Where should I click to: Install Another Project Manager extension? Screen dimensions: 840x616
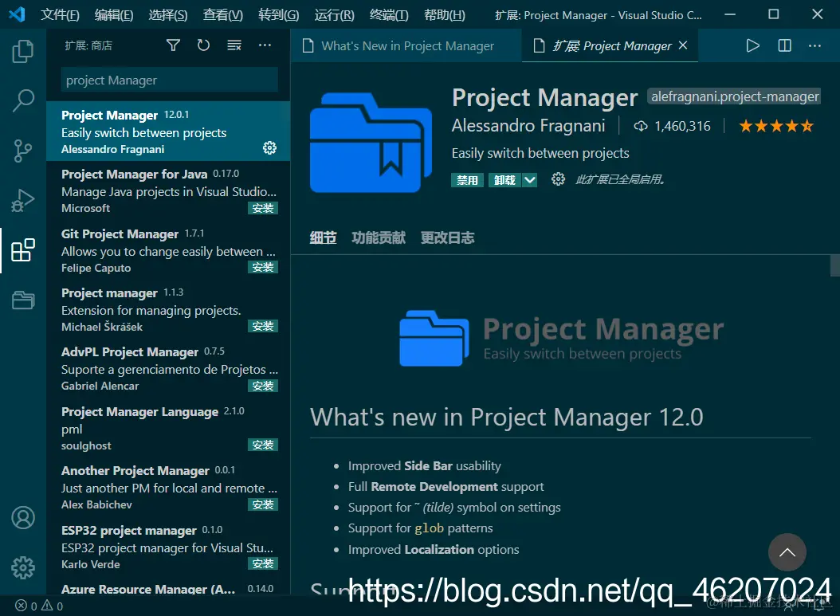coord(262,504)
